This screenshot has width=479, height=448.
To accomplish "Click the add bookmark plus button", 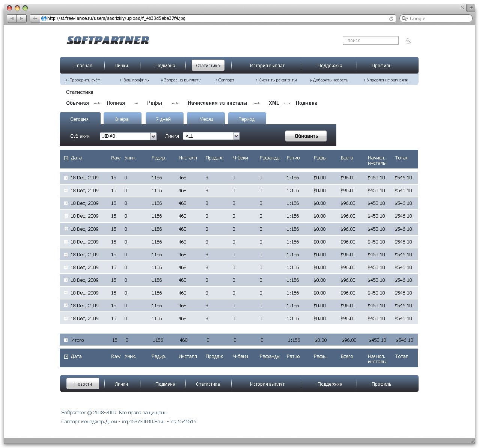I will [35, 18].
